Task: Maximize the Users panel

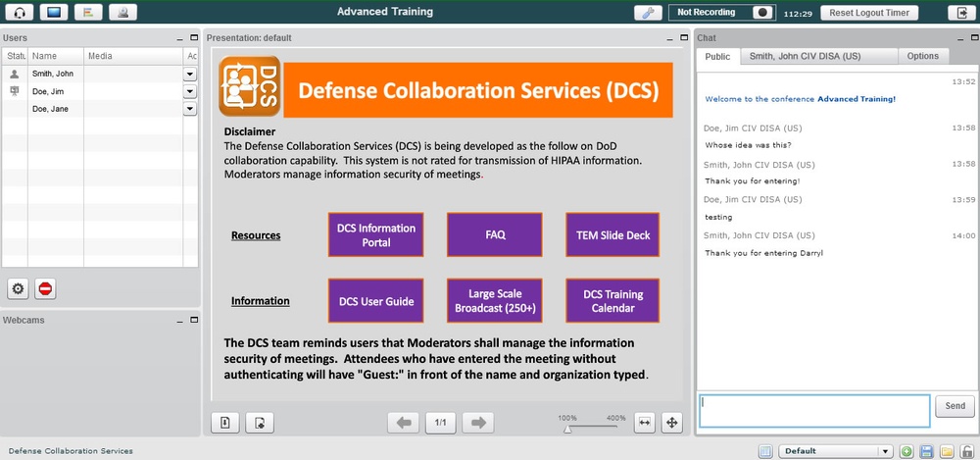Action: 194,38
